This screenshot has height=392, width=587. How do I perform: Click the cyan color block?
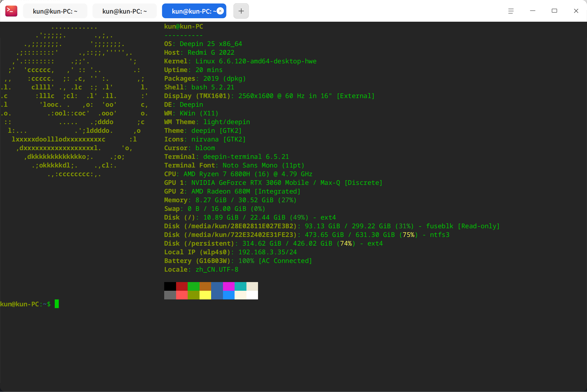coord(240,286)
